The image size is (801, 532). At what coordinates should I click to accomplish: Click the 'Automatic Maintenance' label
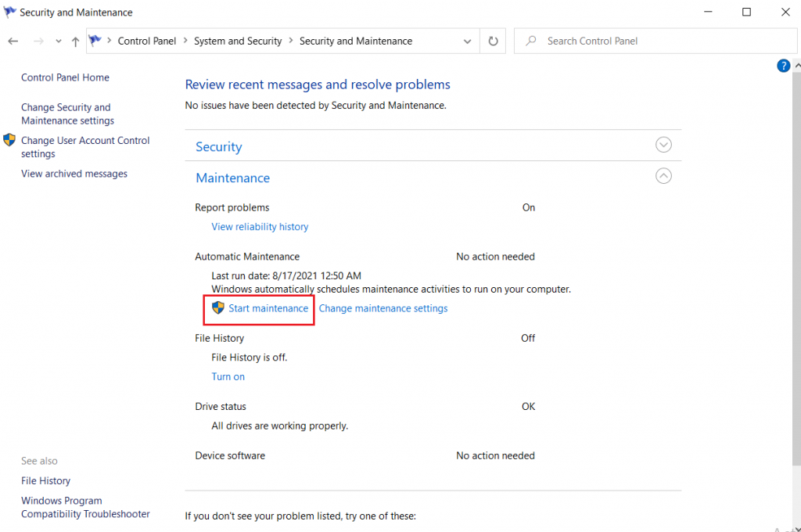coord(247,257)
